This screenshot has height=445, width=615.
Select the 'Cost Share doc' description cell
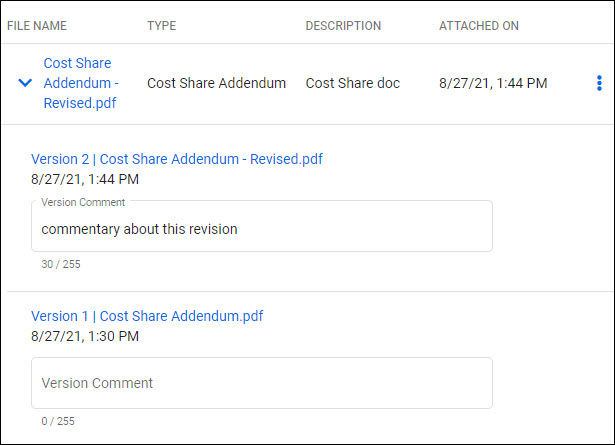[x=353, y=83]
